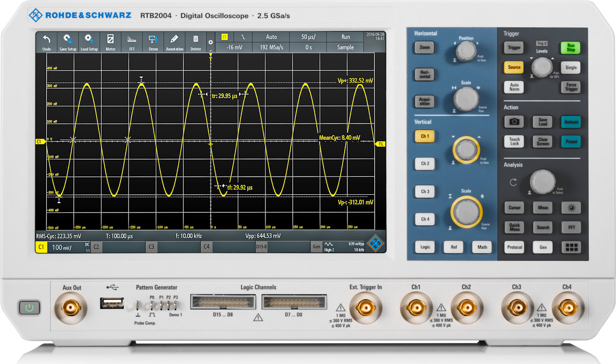The image size is (616, 364).
Task: Enable channel Ch 2 in the Vertical section
Action: [x=425, y=164]
